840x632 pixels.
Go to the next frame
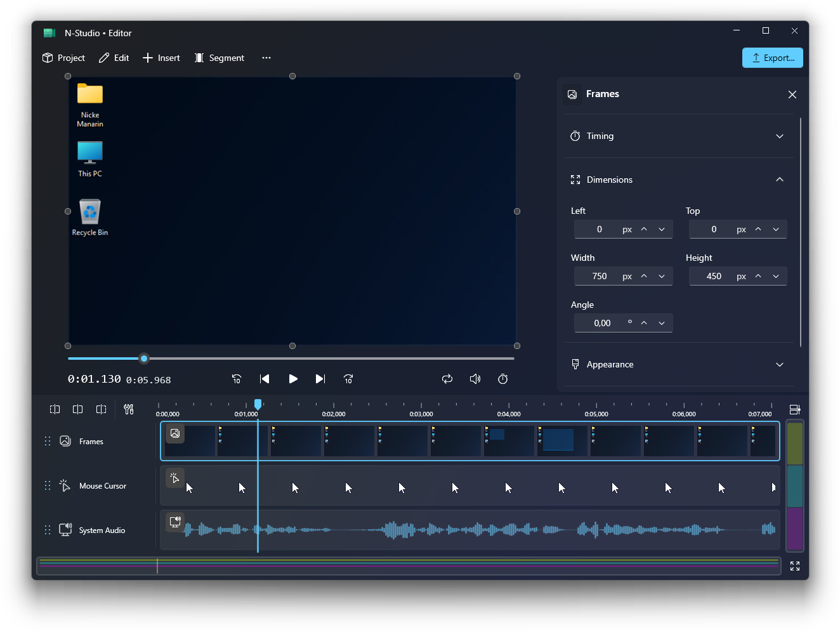pos(320,379)
